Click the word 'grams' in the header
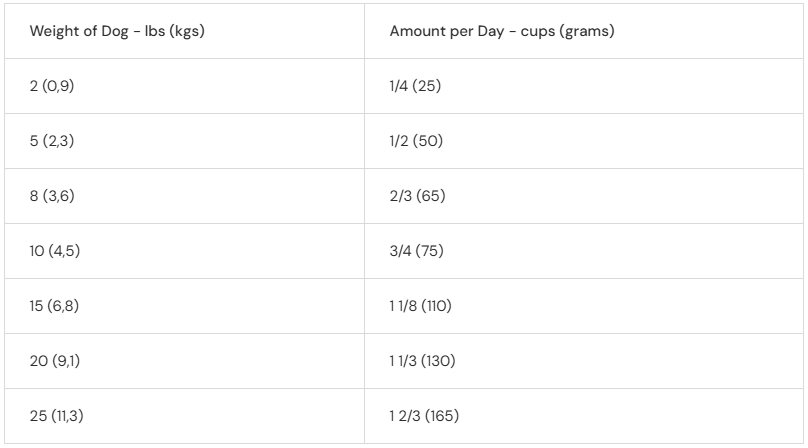The image size is (808, 448). coord(587,32)
